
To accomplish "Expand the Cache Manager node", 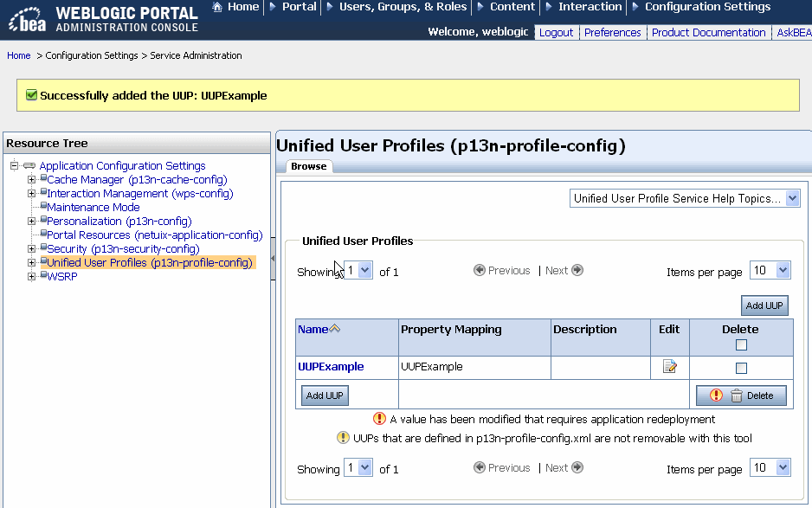I will click(31, 180).
